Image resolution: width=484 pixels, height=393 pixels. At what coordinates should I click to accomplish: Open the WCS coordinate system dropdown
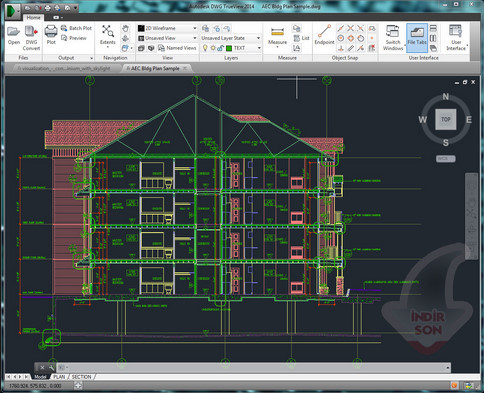tap(446, 159)
